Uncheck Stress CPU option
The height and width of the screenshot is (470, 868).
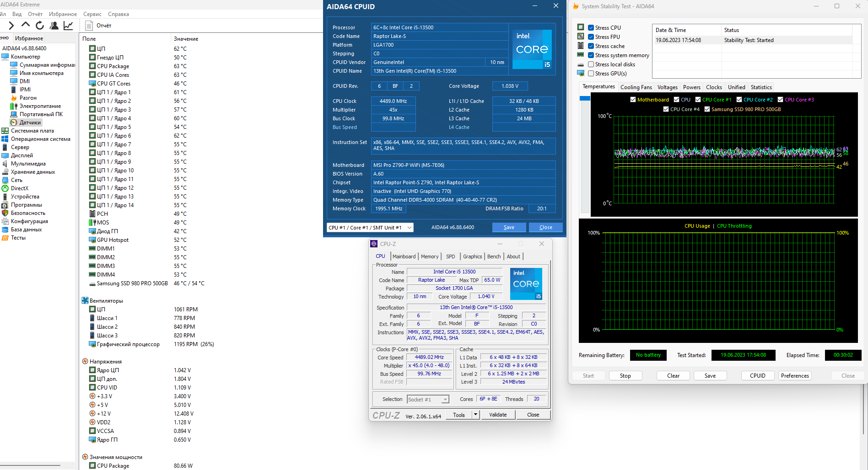591,28
